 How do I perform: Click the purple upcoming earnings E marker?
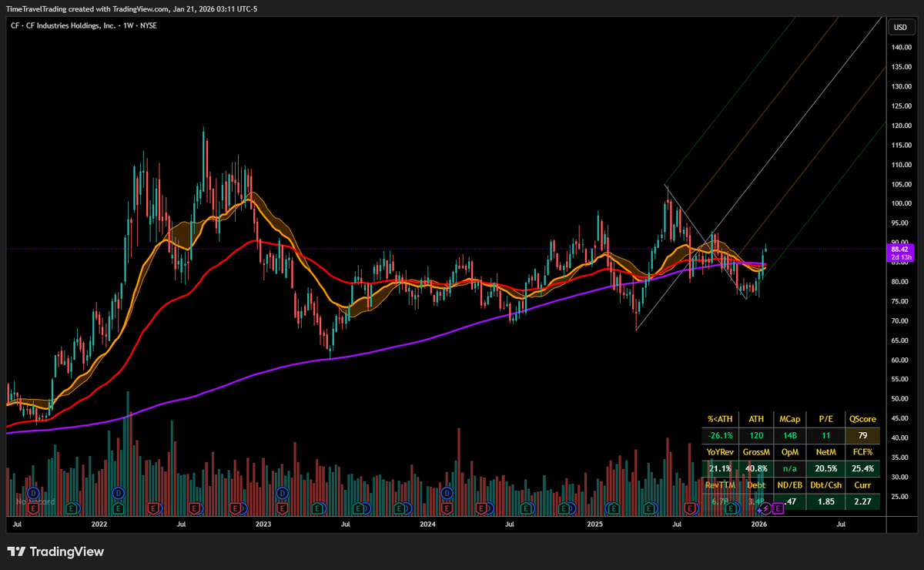coord(778,508)
